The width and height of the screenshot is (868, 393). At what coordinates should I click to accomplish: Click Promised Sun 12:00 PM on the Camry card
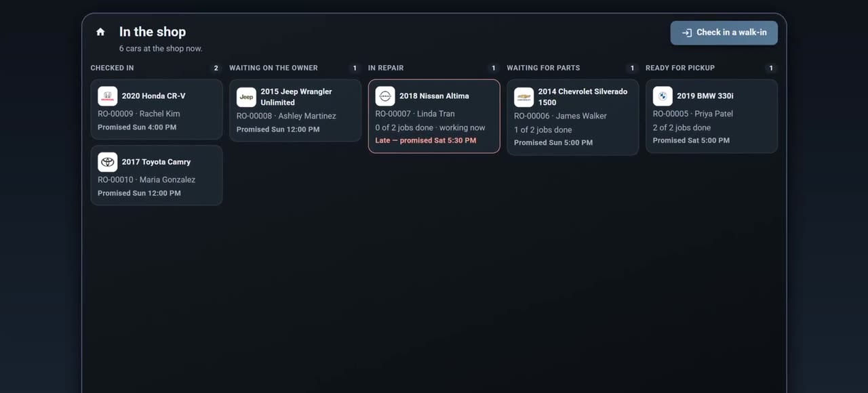coord(139,193)
